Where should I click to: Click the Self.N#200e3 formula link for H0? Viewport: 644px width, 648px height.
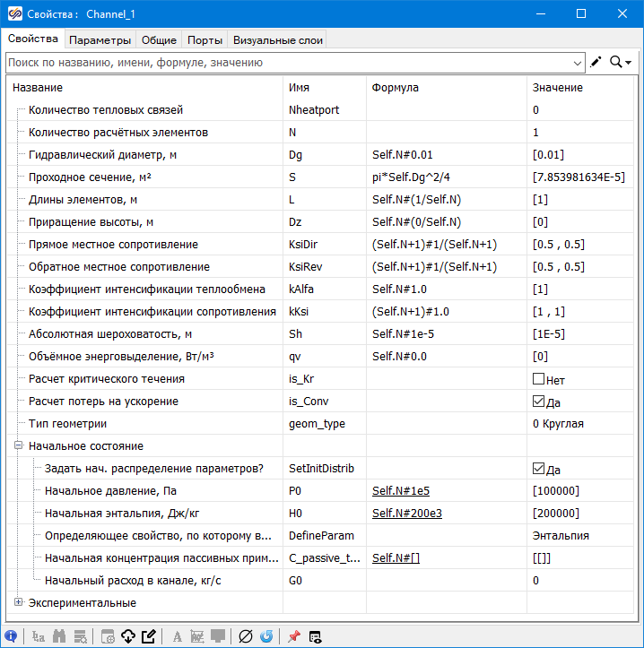tap(408, 514)
